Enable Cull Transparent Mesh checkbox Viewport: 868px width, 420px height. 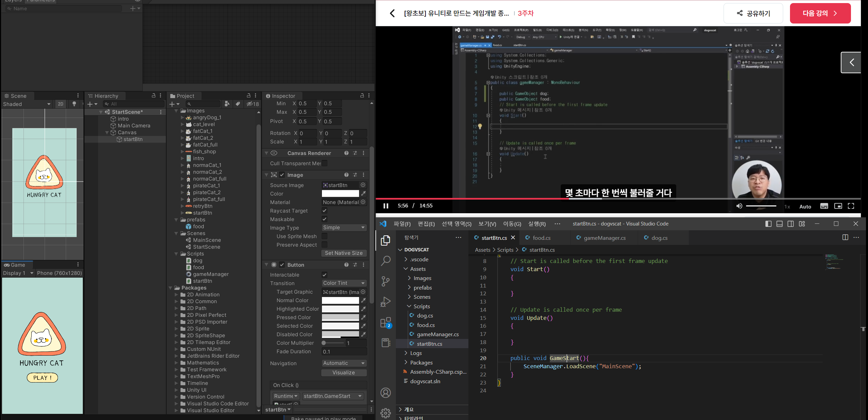(x=325, y=163)
